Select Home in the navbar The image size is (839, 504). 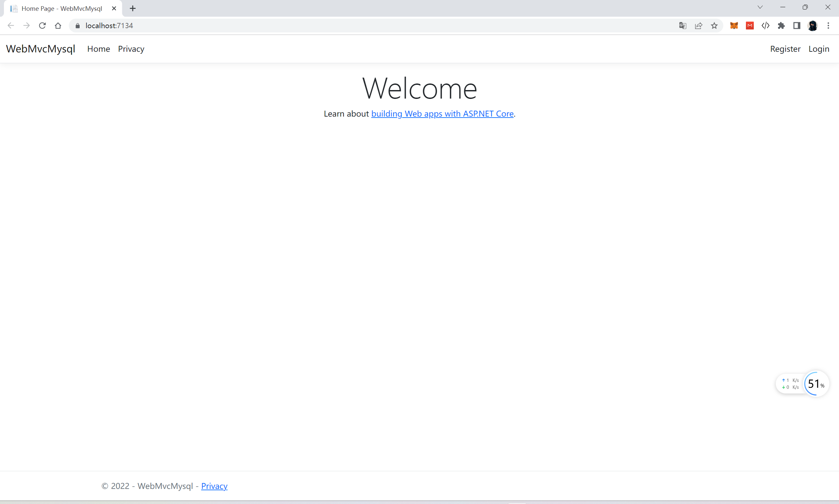coord(99,49)
